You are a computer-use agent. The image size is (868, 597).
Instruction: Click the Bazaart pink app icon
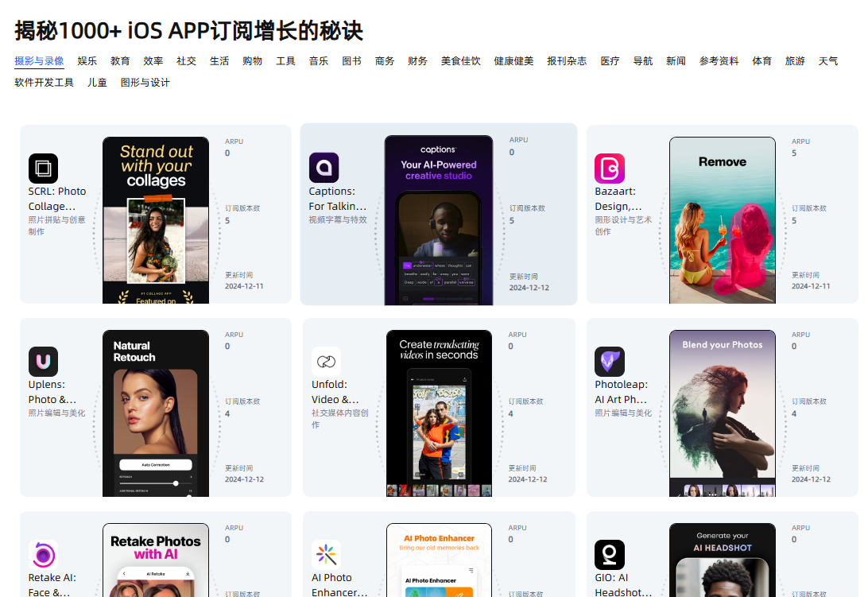609,169
